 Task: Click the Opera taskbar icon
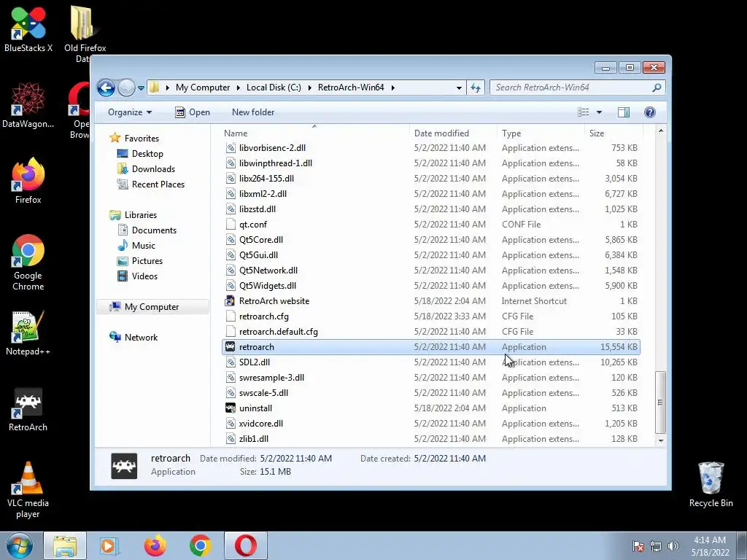tap(245, 545)
